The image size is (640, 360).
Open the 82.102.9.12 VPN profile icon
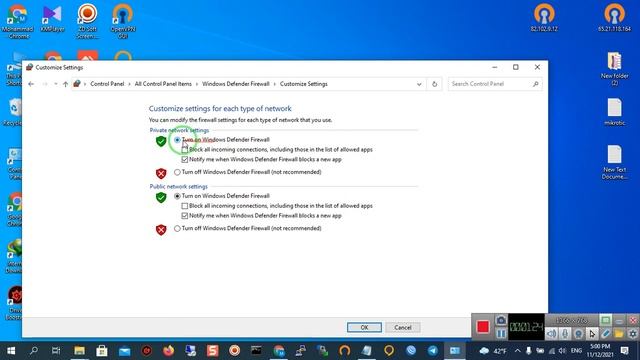pyautogui.click(x=544, y=18)
